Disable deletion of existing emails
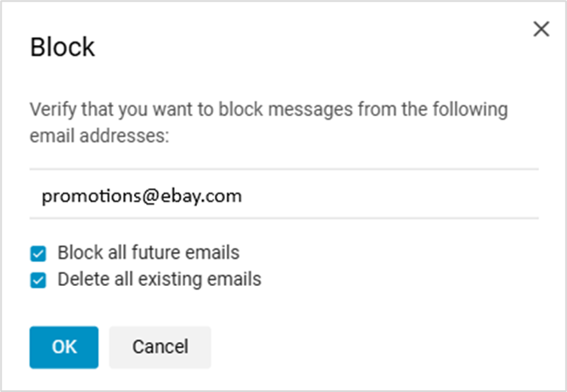 pos(37,278)
